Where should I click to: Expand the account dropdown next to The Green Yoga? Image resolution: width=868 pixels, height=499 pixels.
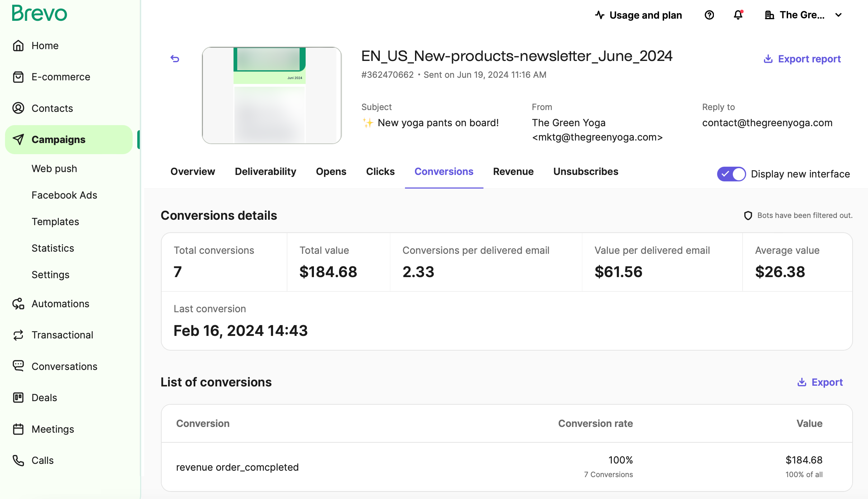(x=839, y=15)
